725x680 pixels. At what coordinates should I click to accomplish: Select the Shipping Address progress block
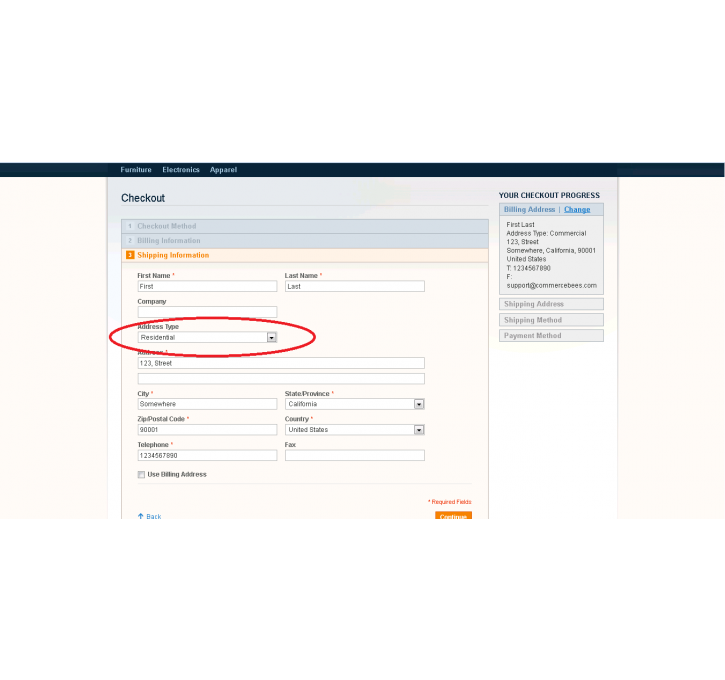tap(551, 304)
